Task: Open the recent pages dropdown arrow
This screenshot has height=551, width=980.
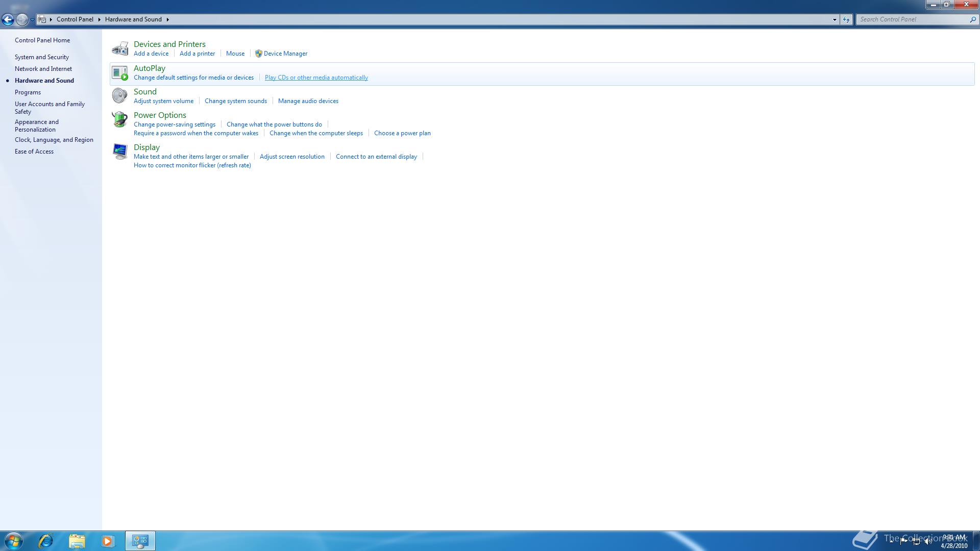Action: coord(32,19)
